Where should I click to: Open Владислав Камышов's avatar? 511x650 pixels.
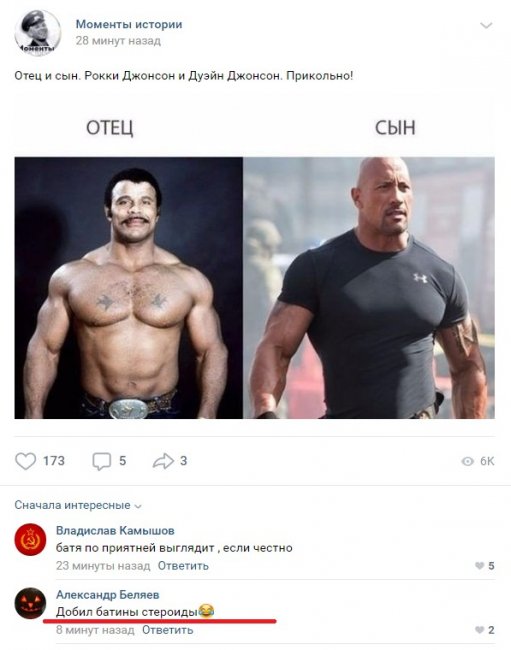[30, 539]
